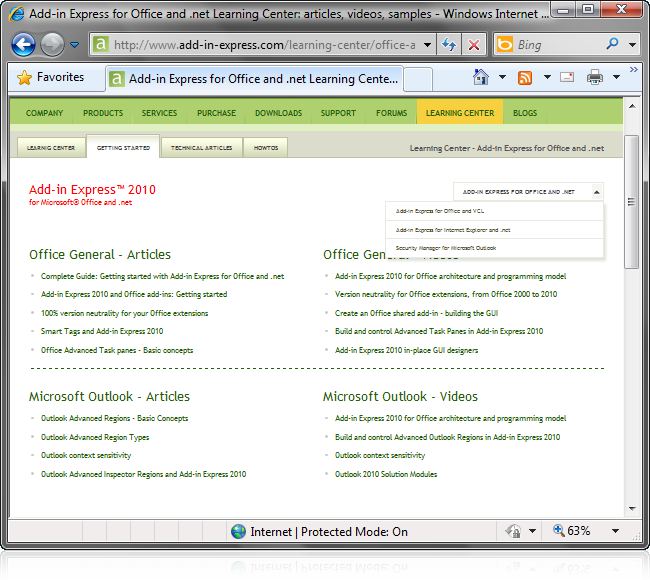Switch to the Getting Started sub-tab

tap(123, 147)
